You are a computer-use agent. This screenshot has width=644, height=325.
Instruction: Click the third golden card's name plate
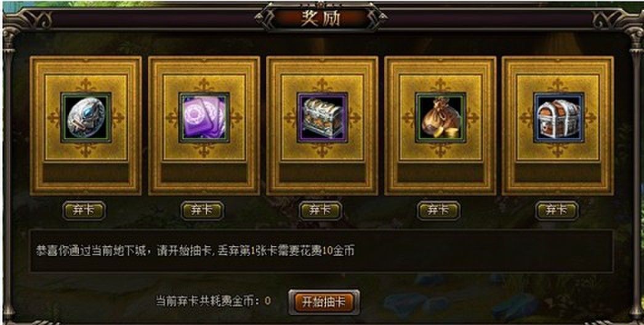[323, 172]
